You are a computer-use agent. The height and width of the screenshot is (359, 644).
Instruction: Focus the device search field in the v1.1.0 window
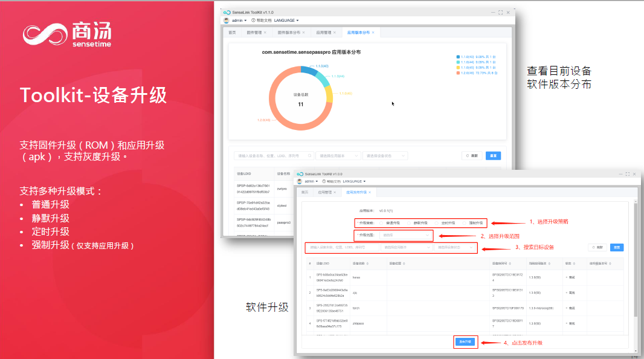(274, 156)
